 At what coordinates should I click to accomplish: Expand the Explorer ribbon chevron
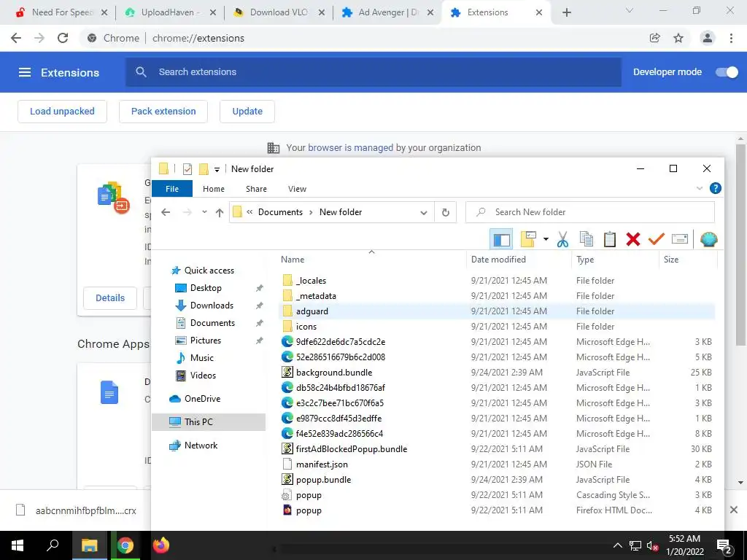pos(700,188)
